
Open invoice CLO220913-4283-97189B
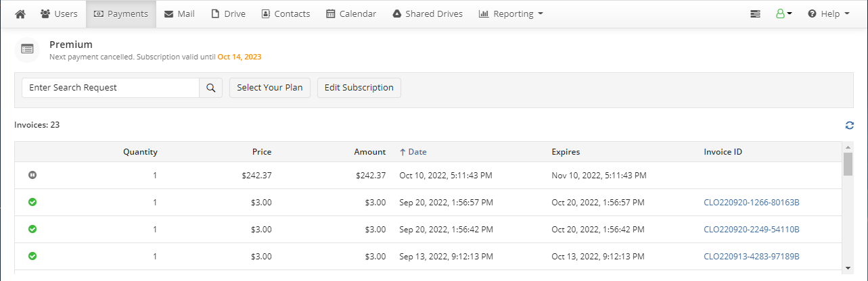coord(752,257)
